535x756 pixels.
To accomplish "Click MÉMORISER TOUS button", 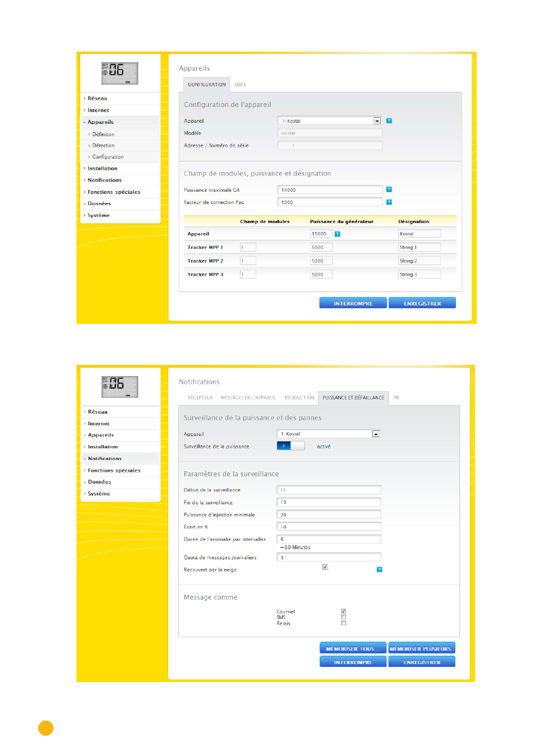I will (x=353, y=648).
